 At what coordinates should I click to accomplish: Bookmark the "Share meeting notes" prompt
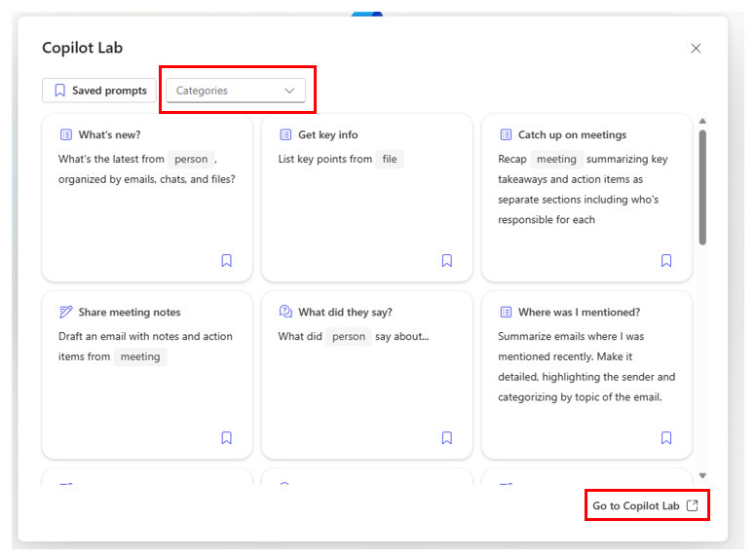pyautogui.click(x=227, y=438)
